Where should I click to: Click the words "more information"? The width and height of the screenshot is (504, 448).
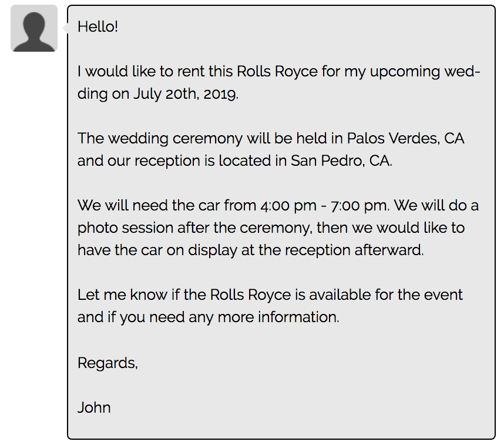[278, 317]
